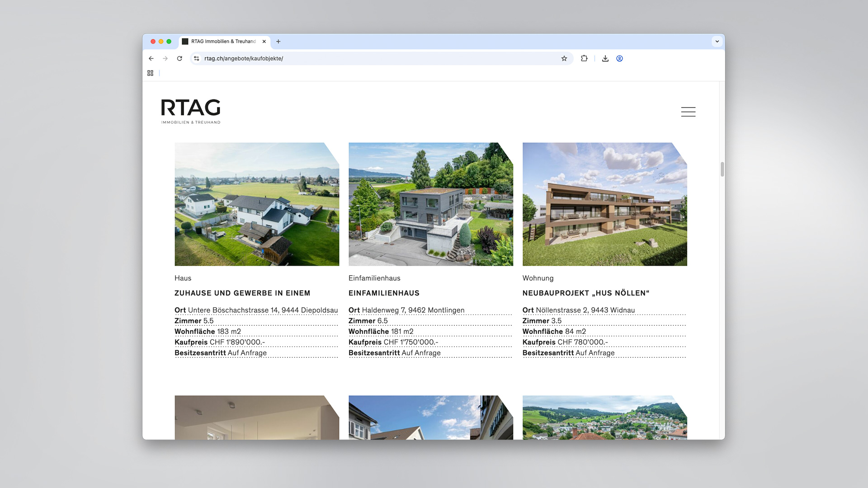Viewport: 868px width, 488px height.
Task: Bookmark page with the star icon
Action: 564,58
